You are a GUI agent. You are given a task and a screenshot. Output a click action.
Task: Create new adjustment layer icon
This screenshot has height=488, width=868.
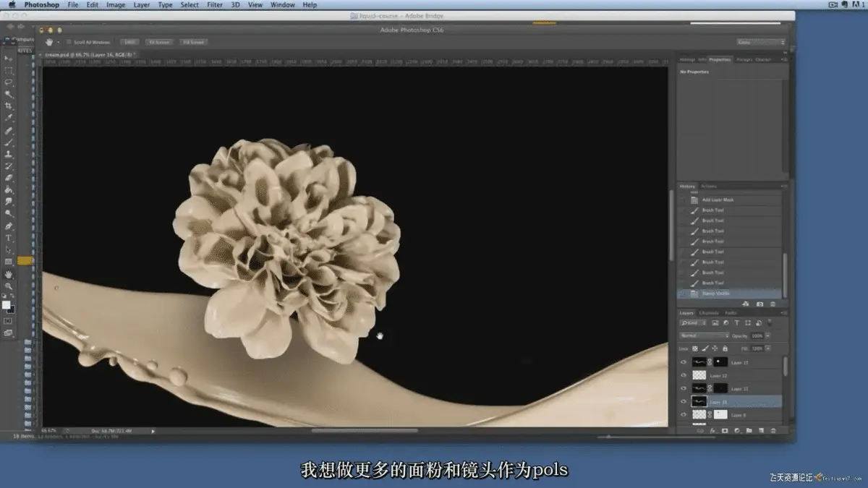737,431
